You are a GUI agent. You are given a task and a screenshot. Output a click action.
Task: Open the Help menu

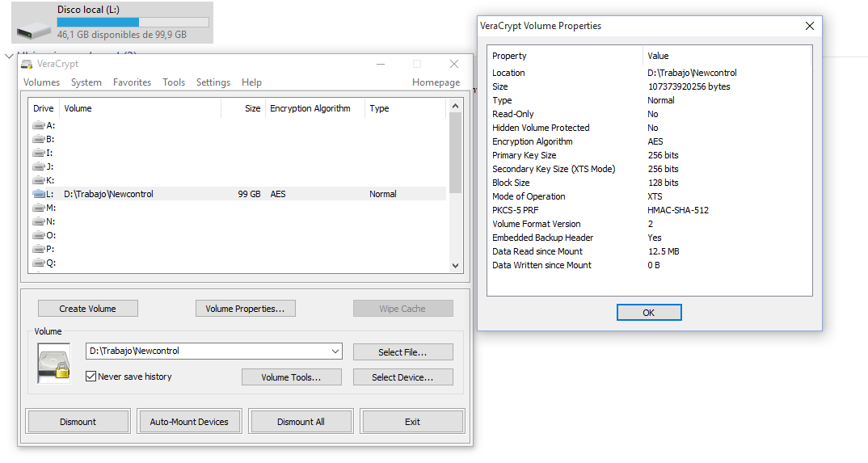(x=251, y=82)
